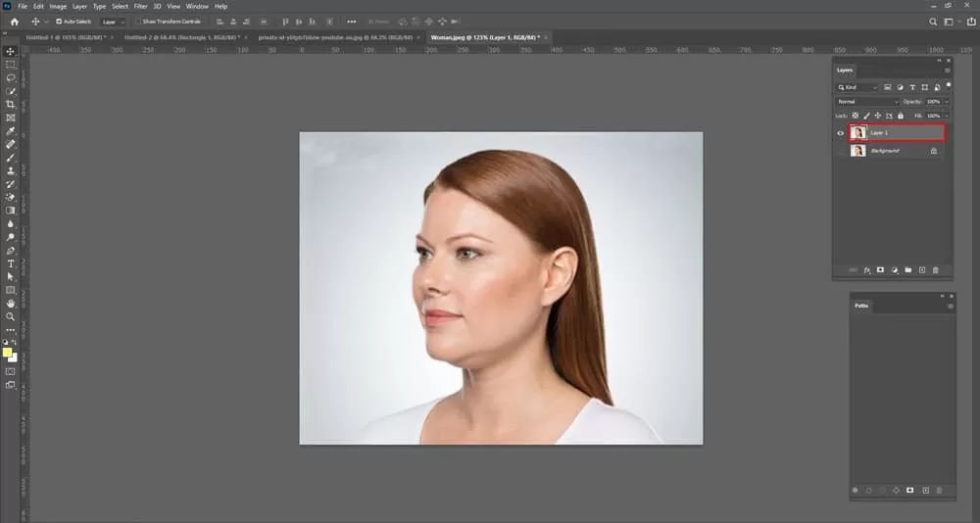
Task: Delete layer using the trash icon
Action: coord(936,270)
